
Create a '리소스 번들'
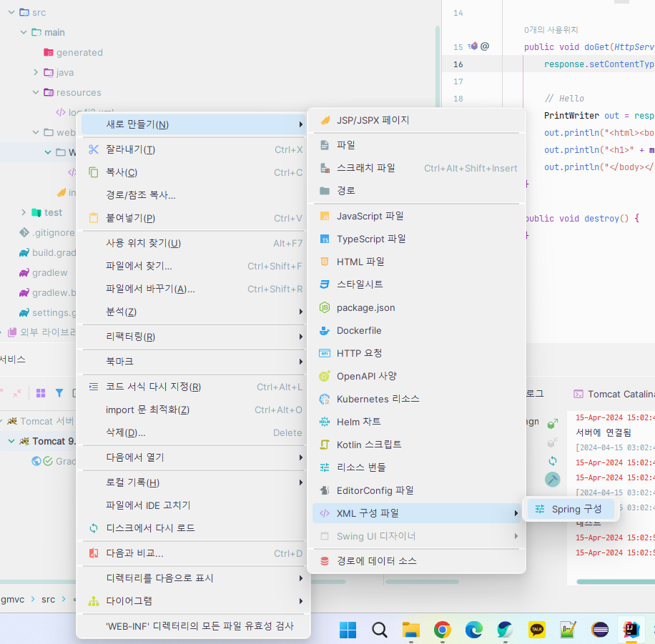pos(416,467)
